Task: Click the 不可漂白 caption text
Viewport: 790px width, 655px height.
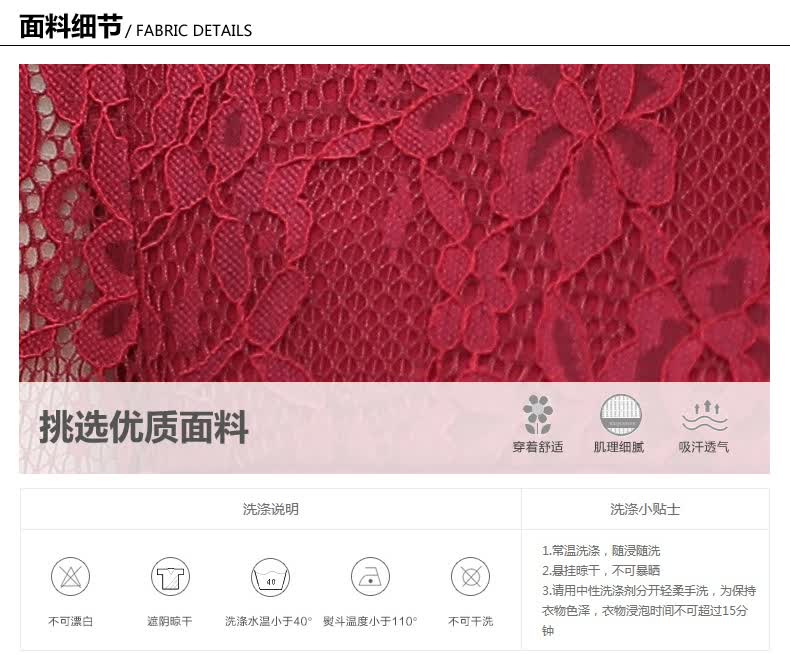Action: [x=71, y=621]
